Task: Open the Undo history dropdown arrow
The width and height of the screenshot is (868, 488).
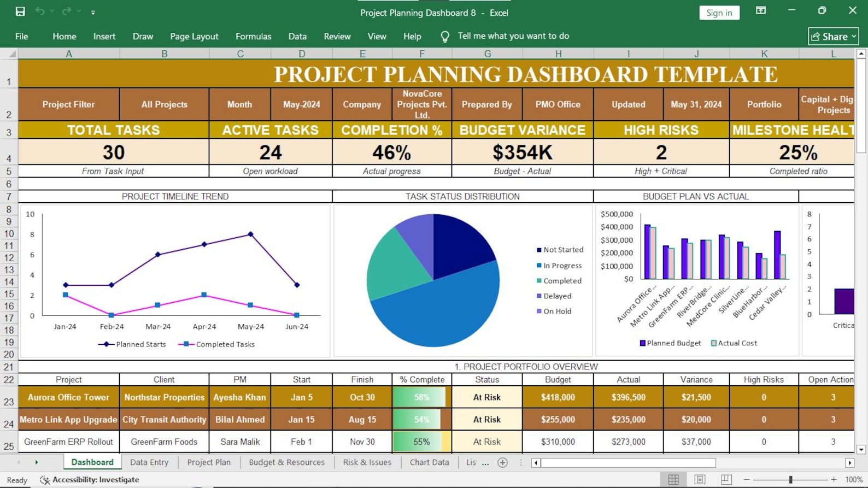Action: 52,11
